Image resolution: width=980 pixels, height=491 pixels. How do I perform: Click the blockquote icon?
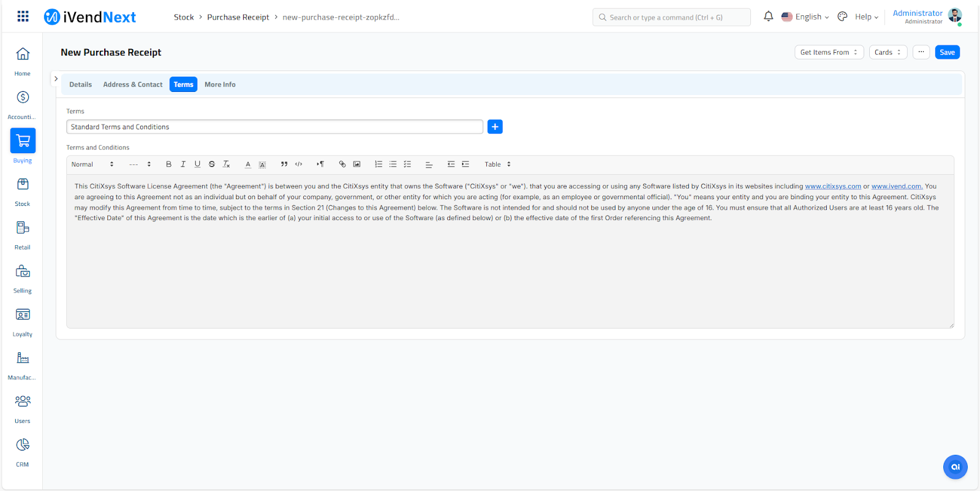[x=284, y=164]
